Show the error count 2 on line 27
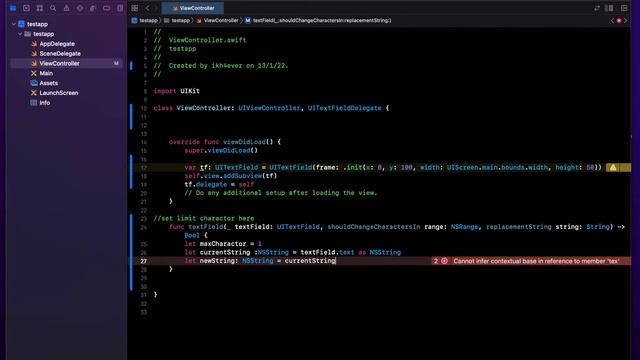This screenshot has width=640, height=360. (436, 261)
